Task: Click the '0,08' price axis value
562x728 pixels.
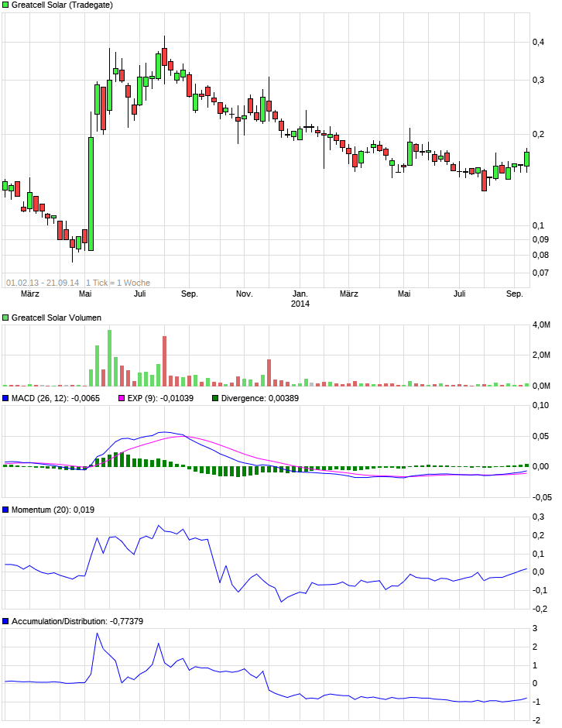Action: [540, 255]
